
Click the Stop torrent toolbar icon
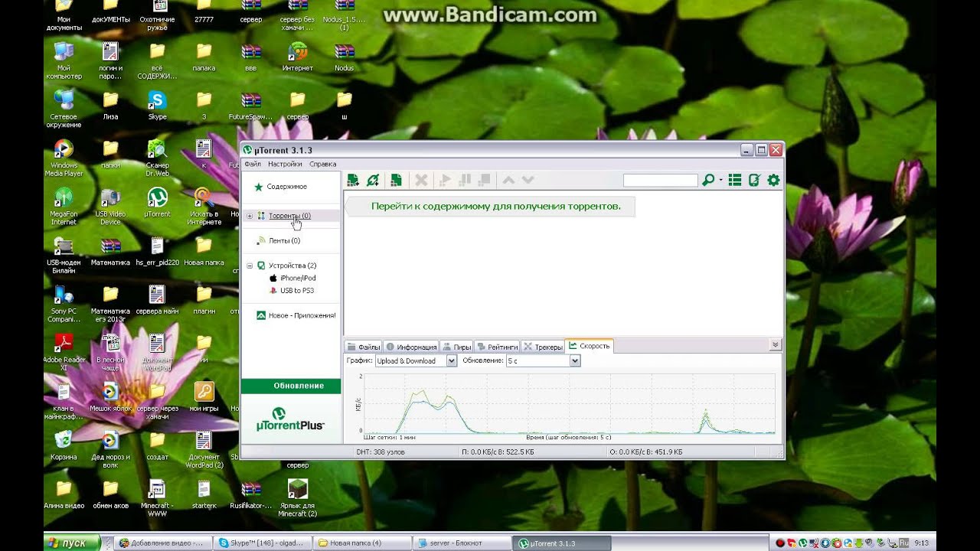coord(484,181)
